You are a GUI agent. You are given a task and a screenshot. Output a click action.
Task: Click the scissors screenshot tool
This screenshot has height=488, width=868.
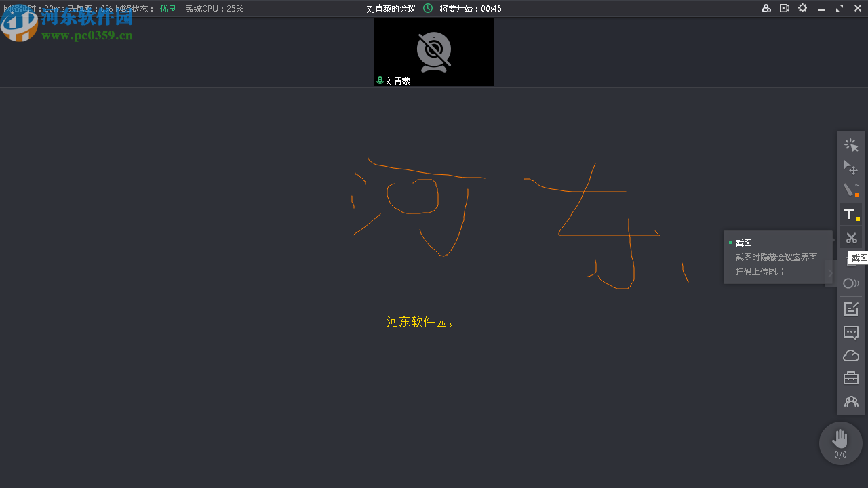(851, 237)
